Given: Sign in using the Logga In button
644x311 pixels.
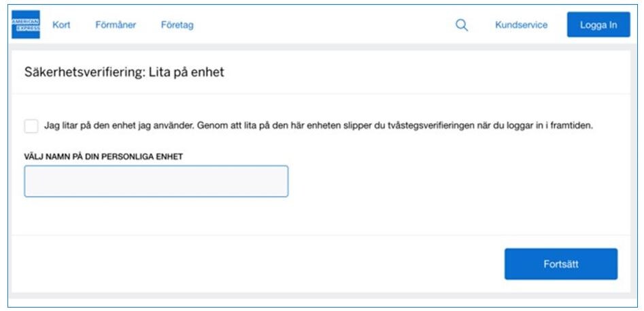Looking at the screenshot, I should click(x=598, y=25).
